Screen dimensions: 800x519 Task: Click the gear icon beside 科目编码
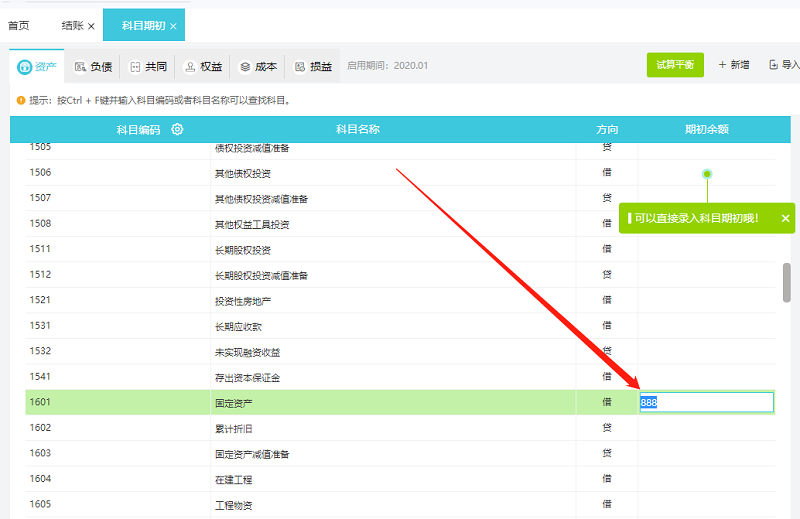click(x=177, y=129)
